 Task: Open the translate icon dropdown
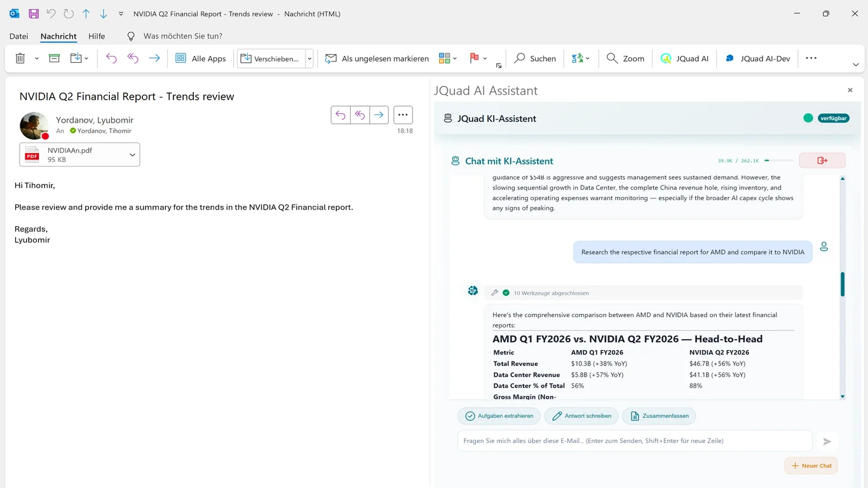point(581,58)
